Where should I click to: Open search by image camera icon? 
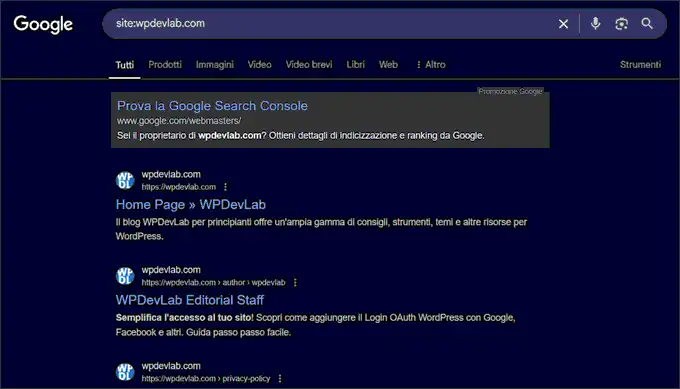click(x=621, y=23)
